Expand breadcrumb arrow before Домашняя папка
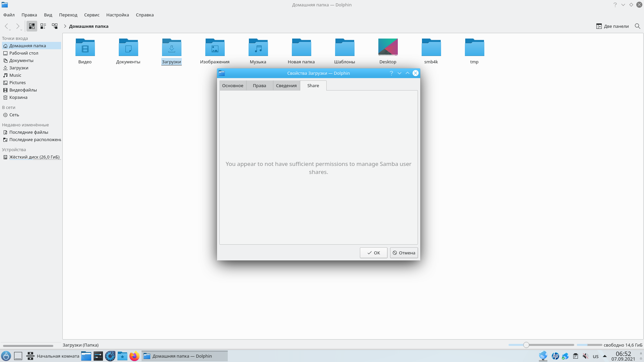This screenshot has width=644, height=362. [x=65, y=26]
